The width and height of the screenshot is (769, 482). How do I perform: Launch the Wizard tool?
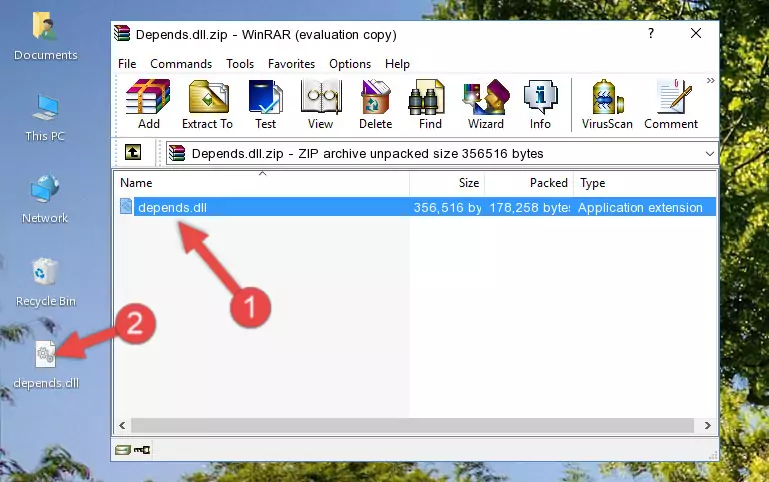pyautogui.click(x=486, y=104)
